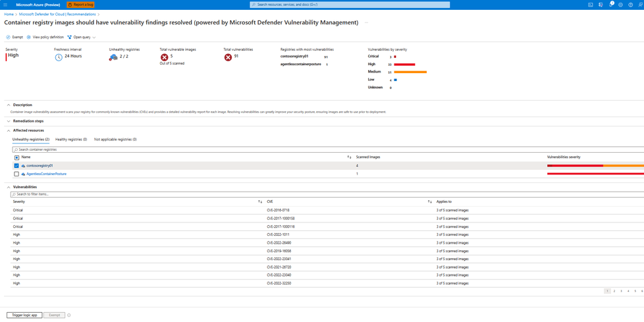
Task: Select the CVE-2022-26490 row
Action: point(328,243)
